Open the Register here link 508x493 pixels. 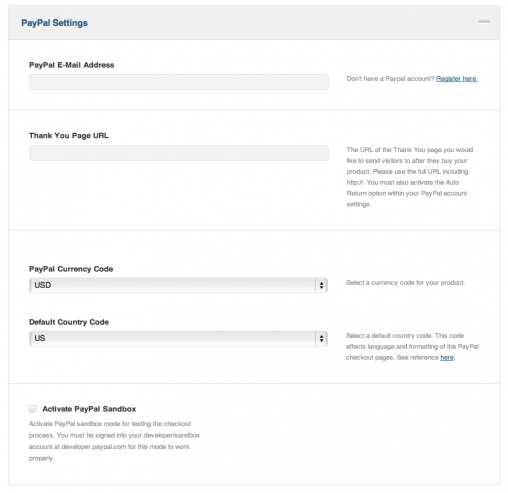tap(457, 79)
